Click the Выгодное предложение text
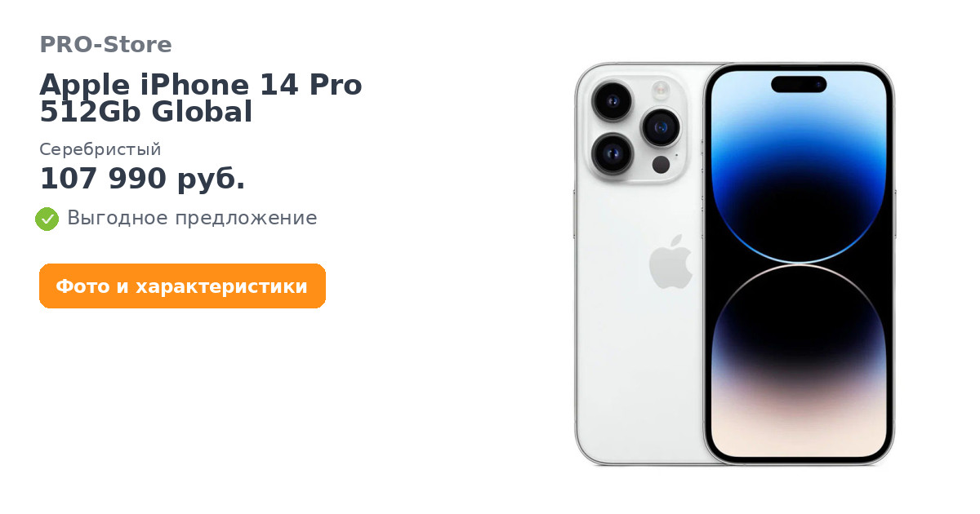Viewport: 980px width, 514px height. [x=192, y=218]
